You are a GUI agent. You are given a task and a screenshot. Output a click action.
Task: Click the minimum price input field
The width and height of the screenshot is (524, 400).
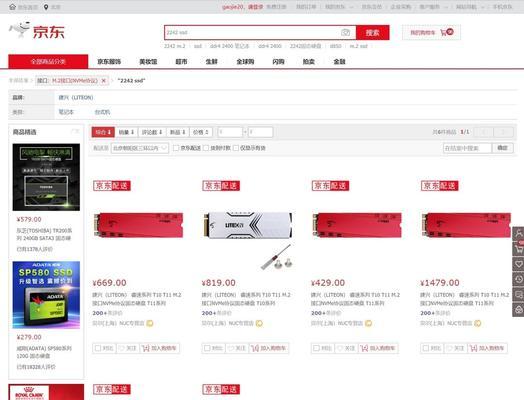pyautogui.click(x=230, y=132)
